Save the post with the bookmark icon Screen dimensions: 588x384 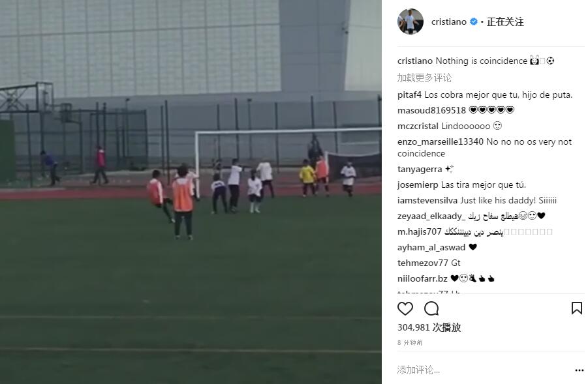(x=576, y=308)
